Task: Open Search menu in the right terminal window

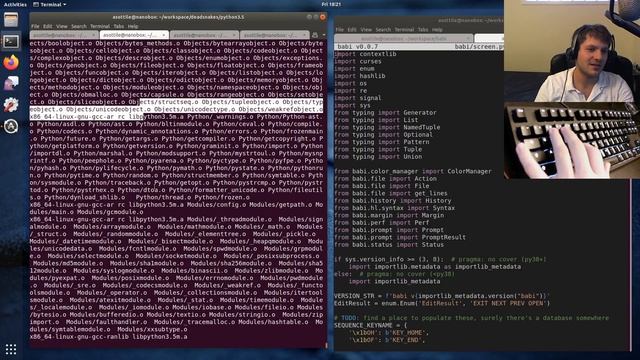Action: click(383, 29)
